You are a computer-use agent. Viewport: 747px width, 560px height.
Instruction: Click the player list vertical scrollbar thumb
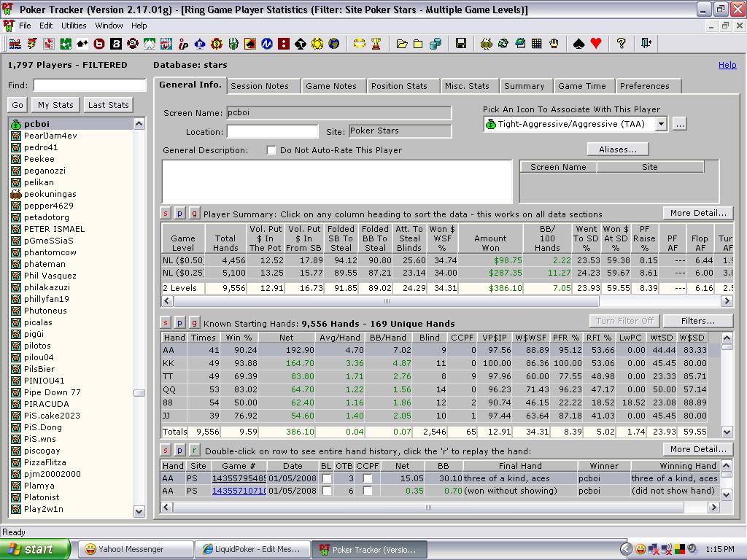139,393
